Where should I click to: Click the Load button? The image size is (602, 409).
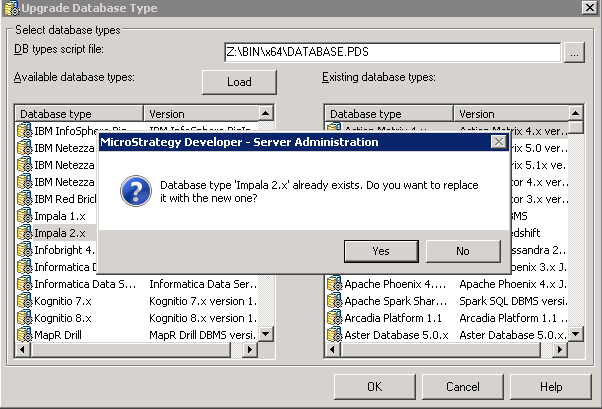(x=239, y=82)
